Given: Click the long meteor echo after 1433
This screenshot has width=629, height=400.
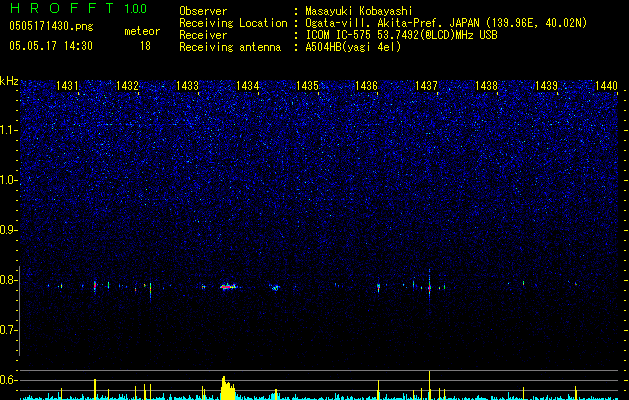Looking at the screenshot, I should (x=229, y=286).
